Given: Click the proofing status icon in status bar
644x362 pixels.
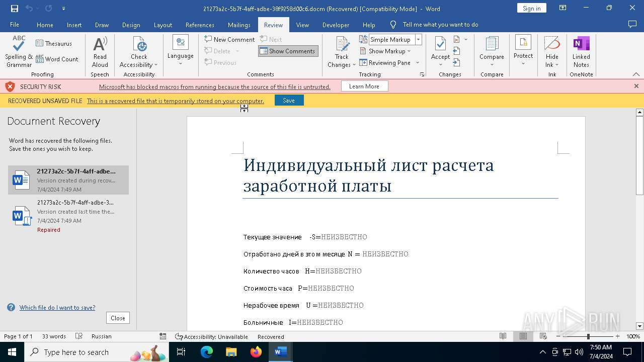Looking at the screenshot, I should click(79, 336).
